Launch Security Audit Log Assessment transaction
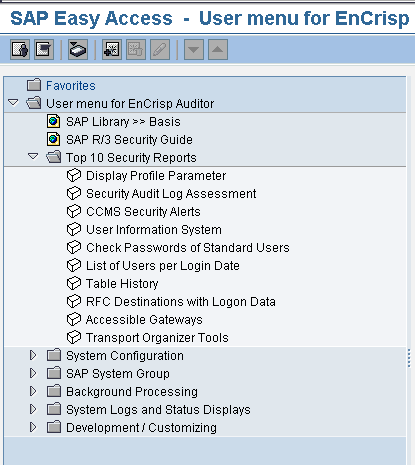 click(171, 194)
